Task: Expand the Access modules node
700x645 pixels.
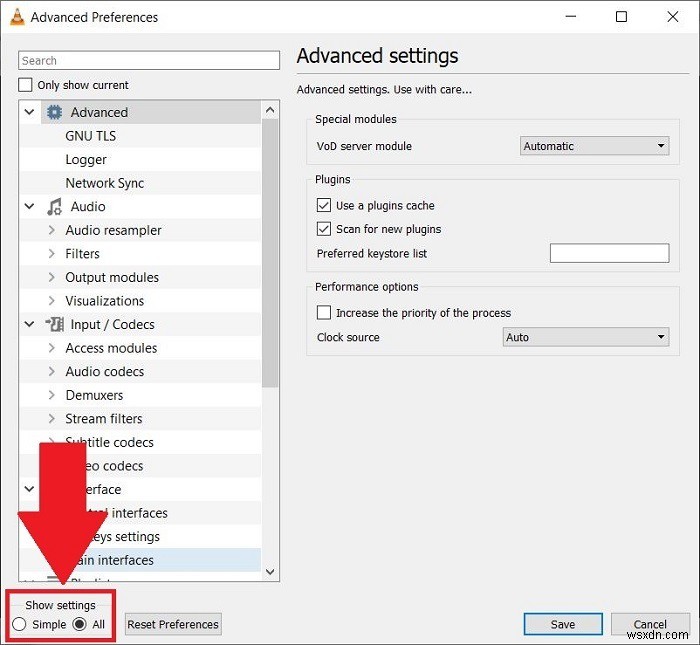Action: [x=51, y=348]
